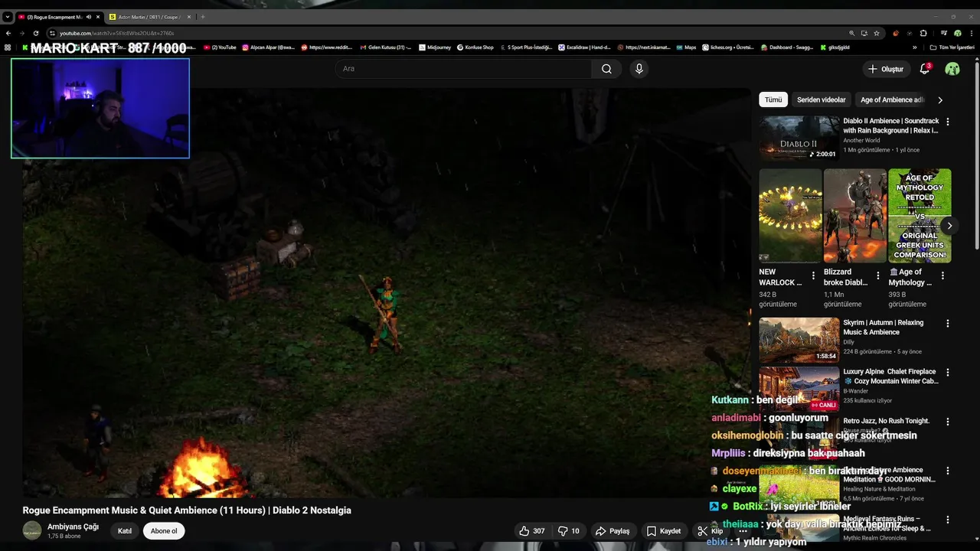980x551 pixels.
Task: Click the video player area
Action: tap(387, 295)
